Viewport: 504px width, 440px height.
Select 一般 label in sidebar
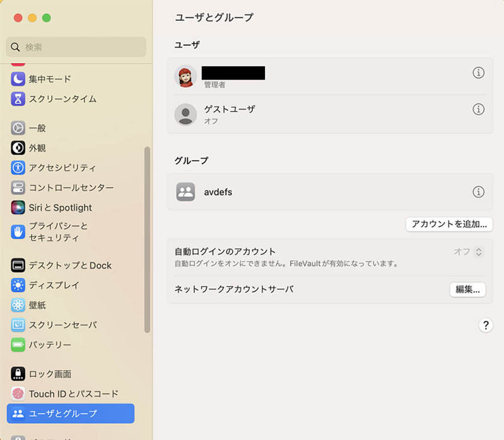(37, 128)
